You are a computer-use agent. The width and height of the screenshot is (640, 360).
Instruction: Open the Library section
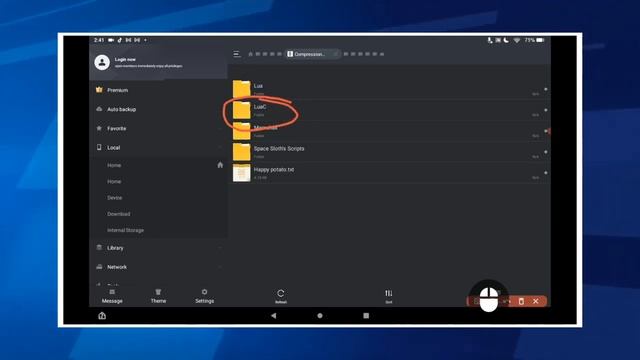(x=110, y=248)
